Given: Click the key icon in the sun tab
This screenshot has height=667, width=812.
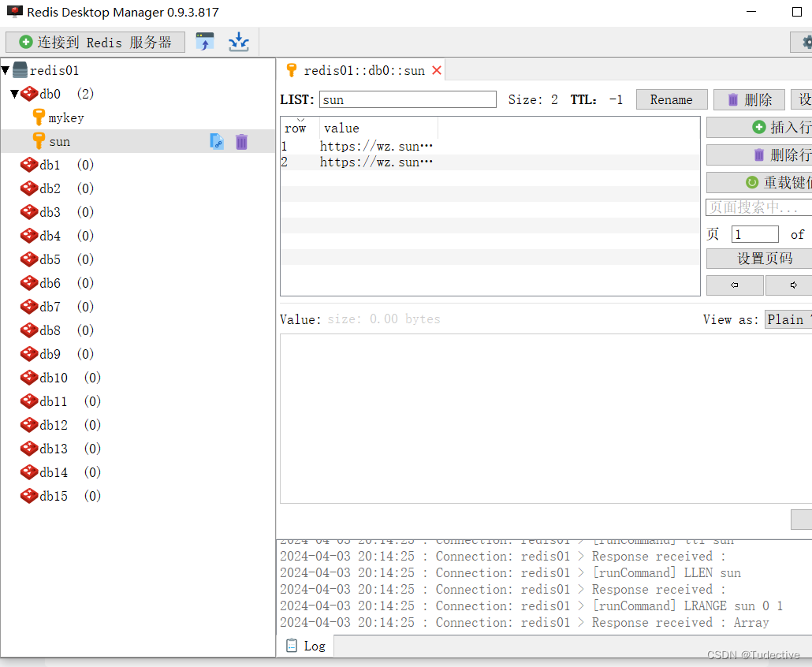Looking at the screenshot, I should [292, 70].
